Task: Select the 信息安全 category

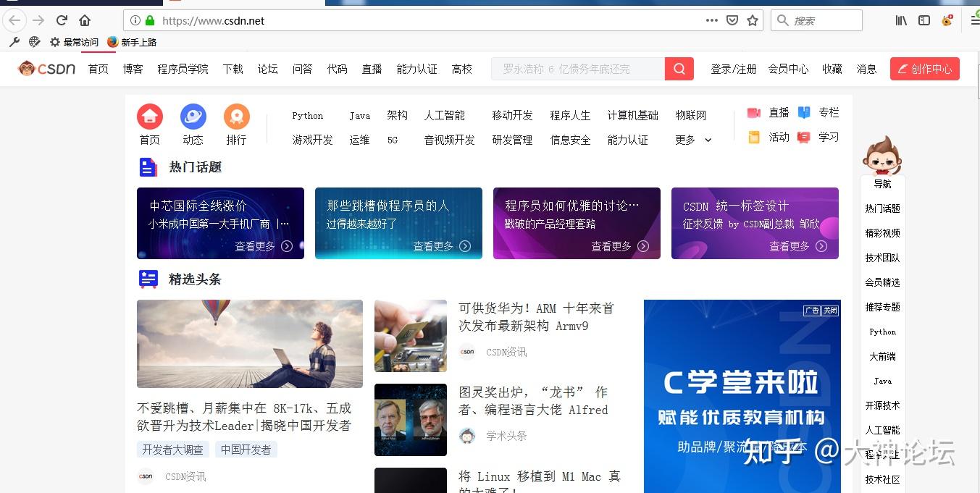Action: pyautogui.click(x=570, y=140)
